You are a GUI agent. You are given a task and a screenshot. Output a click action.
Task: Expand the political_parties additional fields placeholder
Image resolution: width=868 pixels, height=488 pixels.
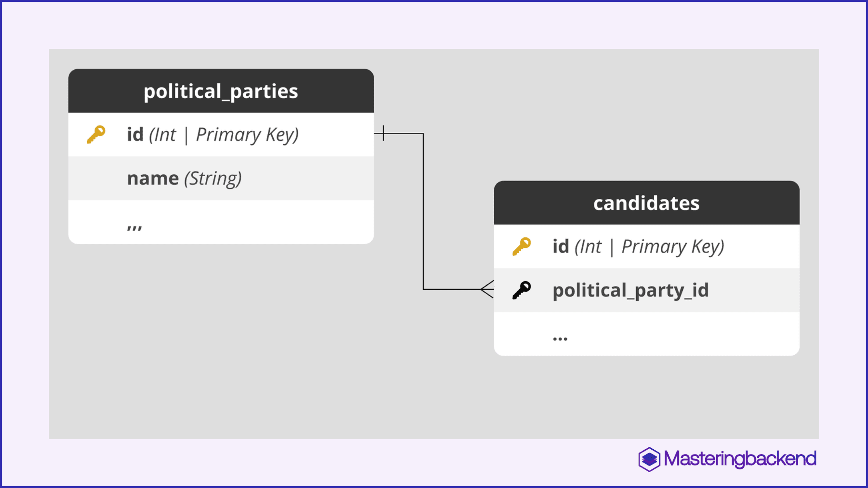click(x=221, y=222)
